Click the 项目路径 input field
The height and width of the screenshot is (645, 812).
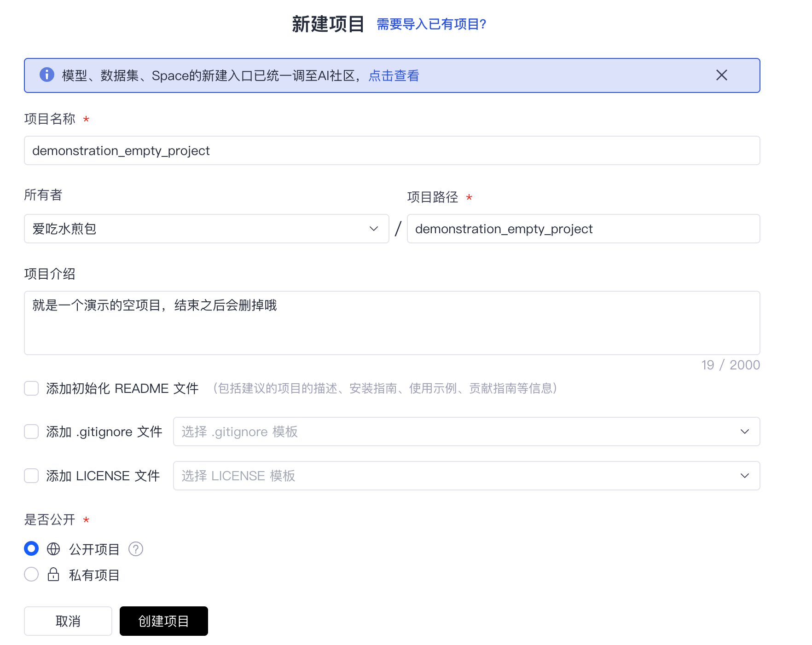click(583, 229)
